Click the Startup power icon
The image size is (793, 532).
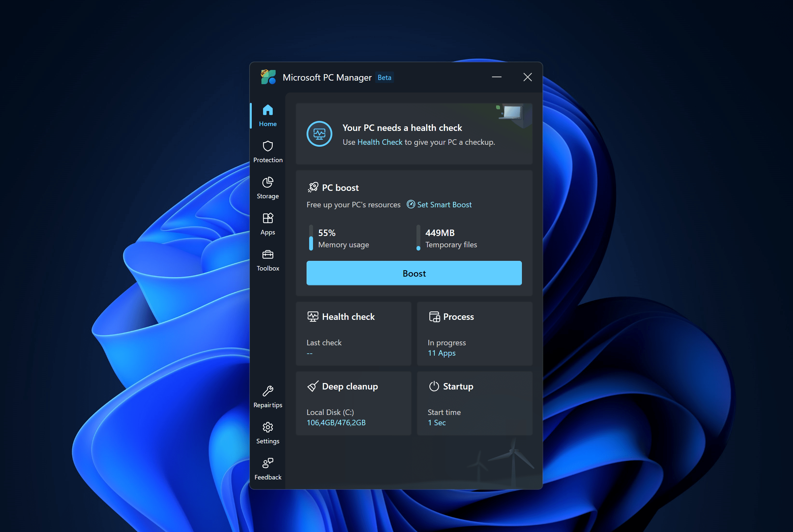click(434, 386)
